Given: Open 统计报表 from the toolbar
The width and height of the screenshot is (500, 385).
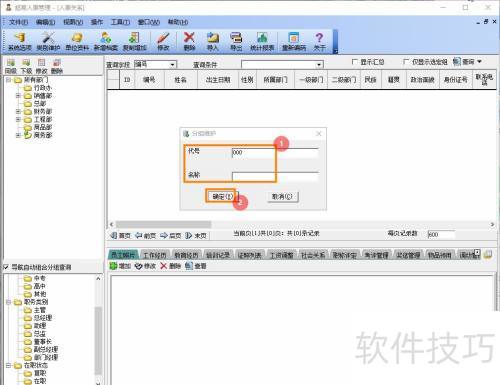Looking at the screenshot, I should (x=262, y=41).
